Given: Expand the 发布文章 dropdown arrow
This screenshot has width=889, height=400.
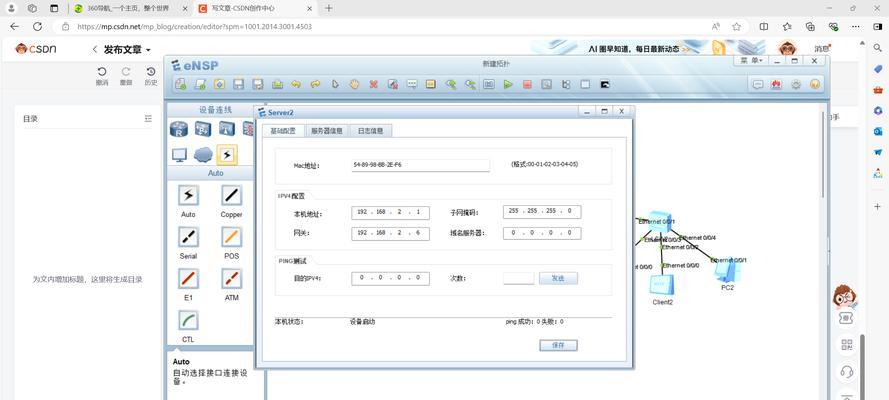Looking at the screenshot, I should coord(149,50).
